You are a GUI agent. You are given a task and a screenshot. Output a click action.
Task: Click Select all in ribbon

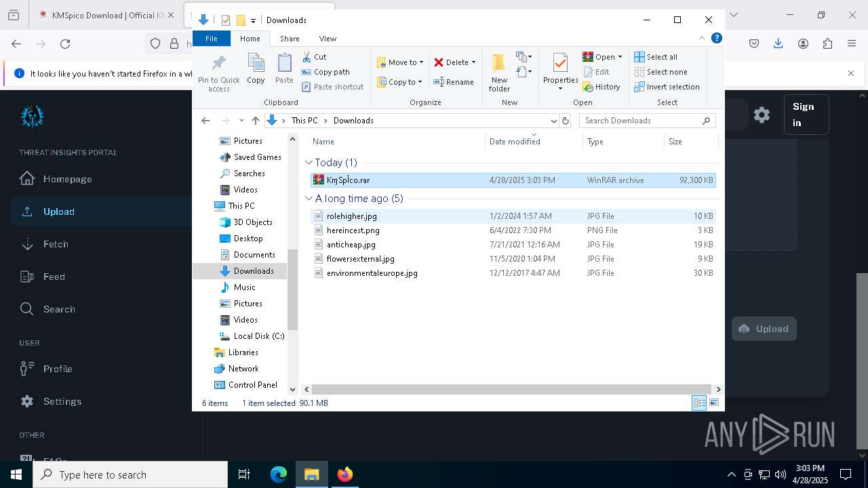coord(656,57)
